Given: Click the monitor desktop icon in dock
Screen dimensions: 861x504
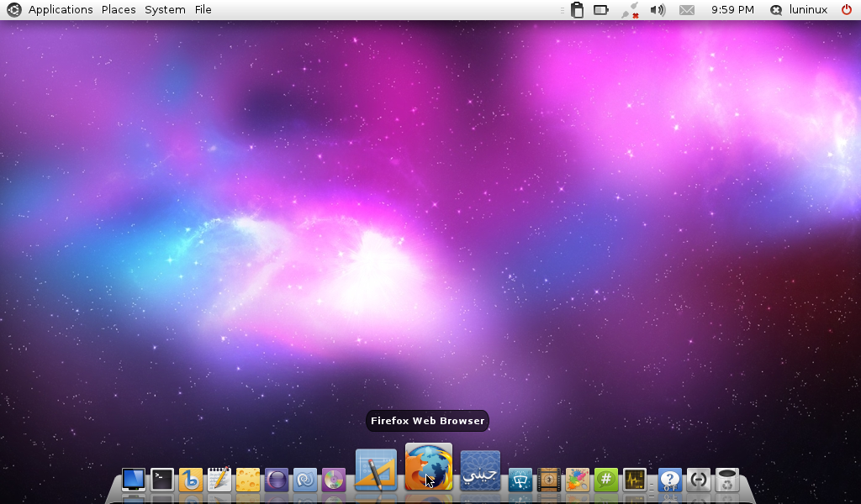Looking at the screenshot, I should [x=134, y=480].
